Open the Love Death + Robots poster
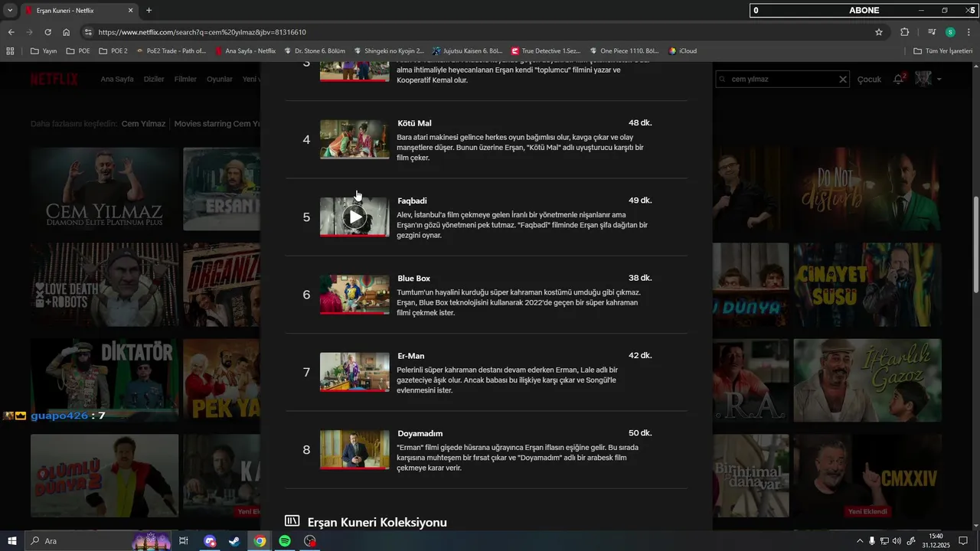The width and height of the screenshot is (980, 551). pyautogui.click(x=105, y=285)
